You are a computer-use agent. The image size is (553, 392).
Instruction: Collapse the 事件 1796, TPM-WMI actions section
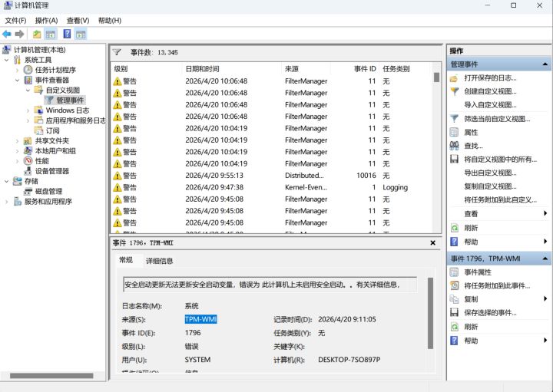tap(545, 259)
